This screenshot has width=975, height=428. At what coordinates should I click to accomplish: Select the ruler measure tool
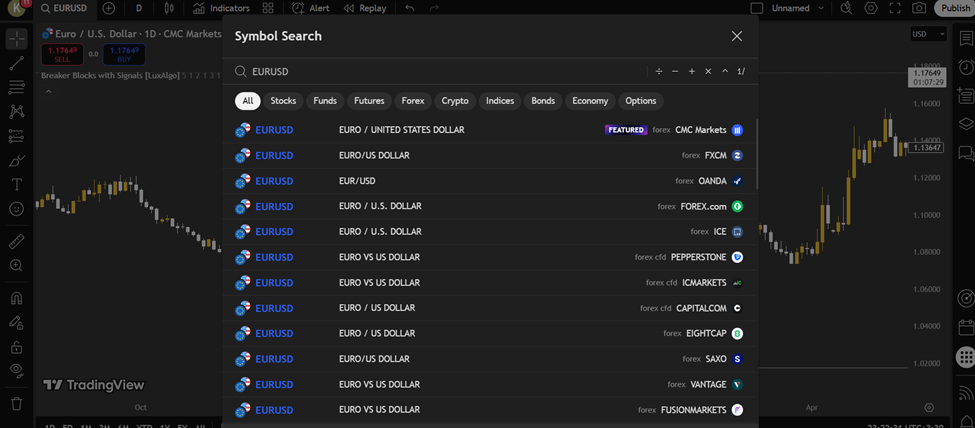(x=17, y=241)
